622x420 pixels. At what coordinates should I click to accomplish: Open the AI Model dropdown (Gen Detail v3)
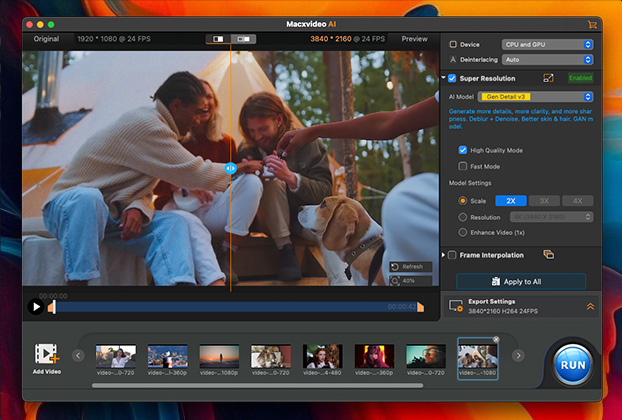tap(536, 97)
